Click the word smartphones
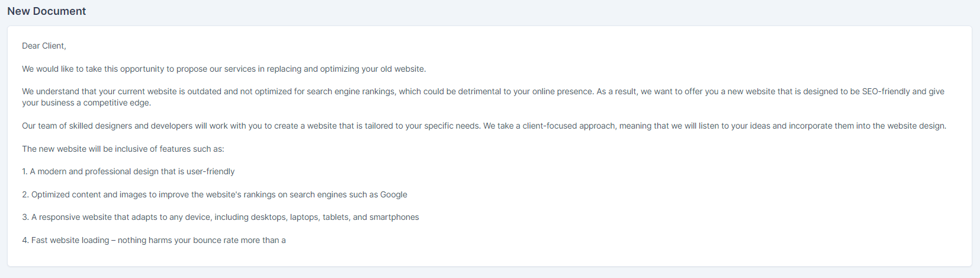This screenshot has width=980, height=278. (x=394, y=217)
